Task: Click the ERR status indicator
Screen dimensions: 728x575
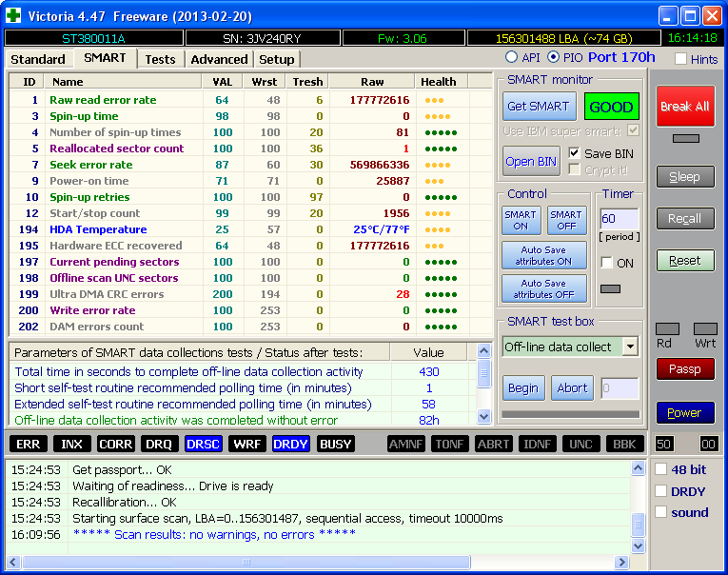Action: [29, 445]
